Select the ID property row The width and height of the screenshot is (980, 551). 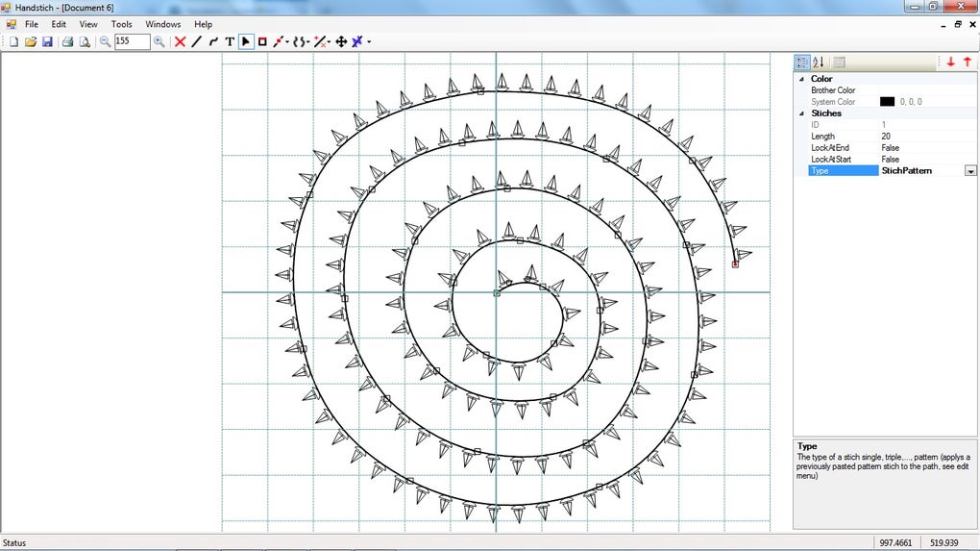[893, 124]
